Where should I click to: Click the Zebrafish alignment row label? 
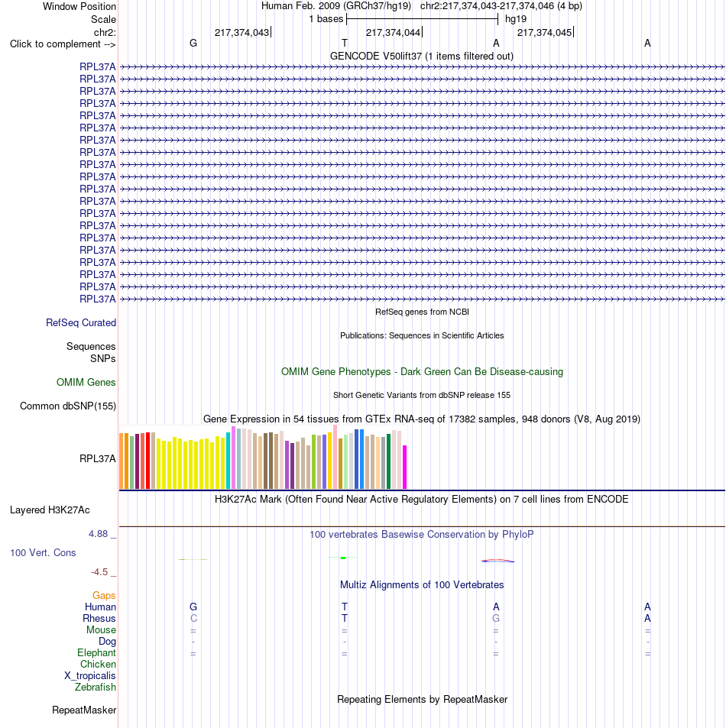coord(96,688)
